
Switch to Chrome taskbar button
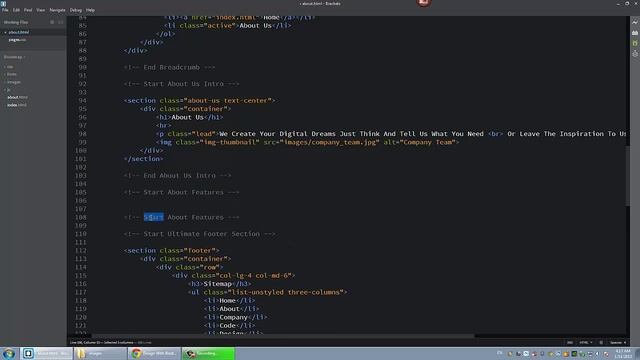click(x=154, y=353)
